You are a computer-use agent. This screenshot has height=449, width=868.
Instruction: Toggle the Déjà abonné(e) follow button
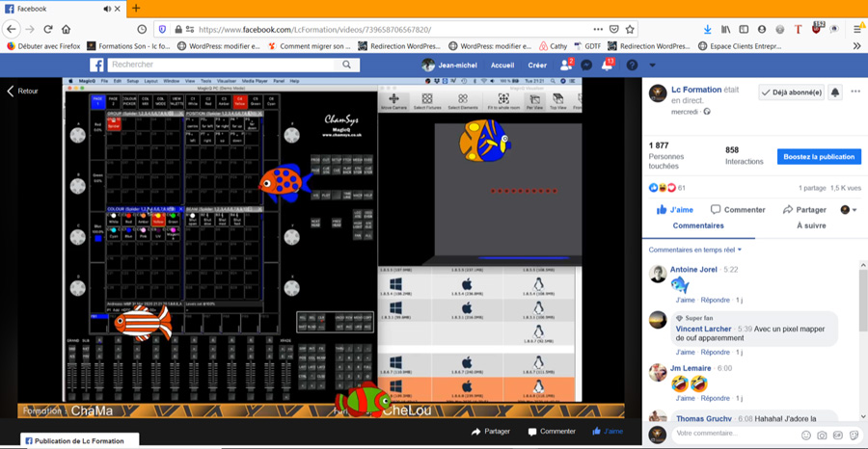coord(791,92)
